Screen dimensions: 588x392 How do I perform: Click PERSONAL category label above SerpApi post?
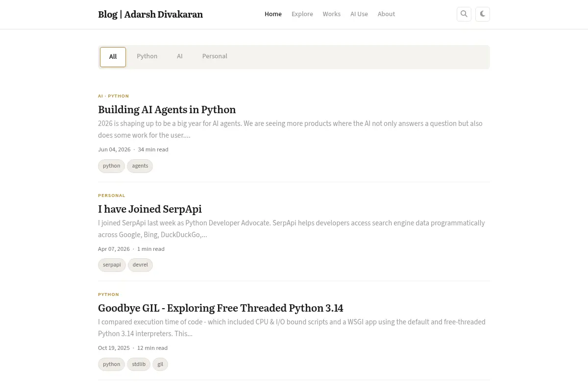tap(112, 196)
